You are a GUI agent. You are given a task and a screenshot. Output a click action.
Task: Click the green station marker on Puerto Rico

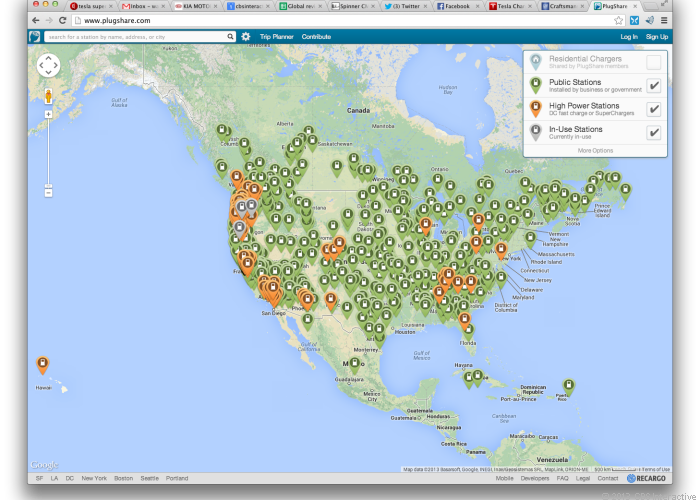coord(568,387)
